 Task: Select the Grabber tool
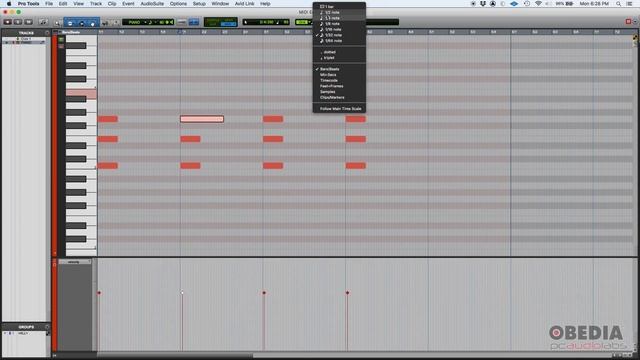(x=93, y=23)
